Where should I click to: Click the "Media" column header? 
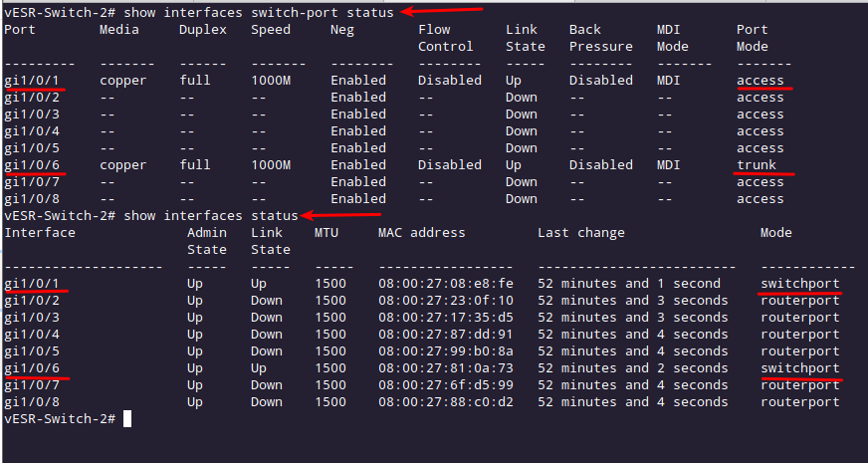tap(119, 30)
